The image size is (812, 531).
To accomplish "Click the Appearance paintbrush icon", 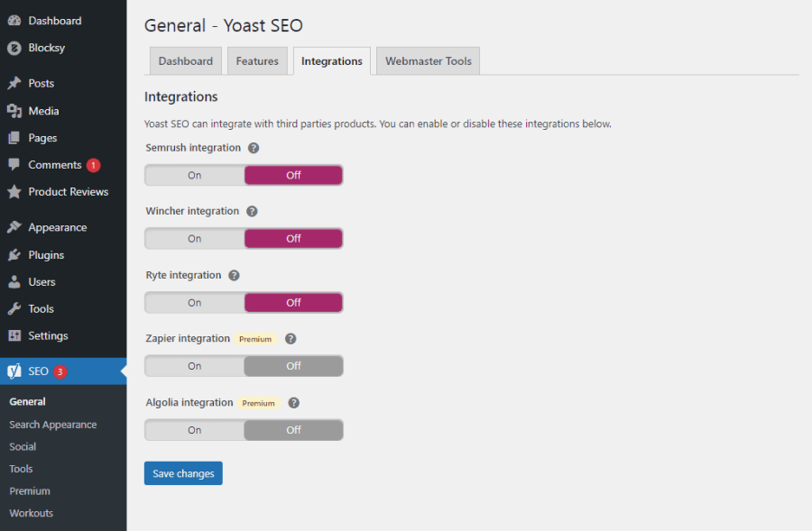I will coord(14,227).
